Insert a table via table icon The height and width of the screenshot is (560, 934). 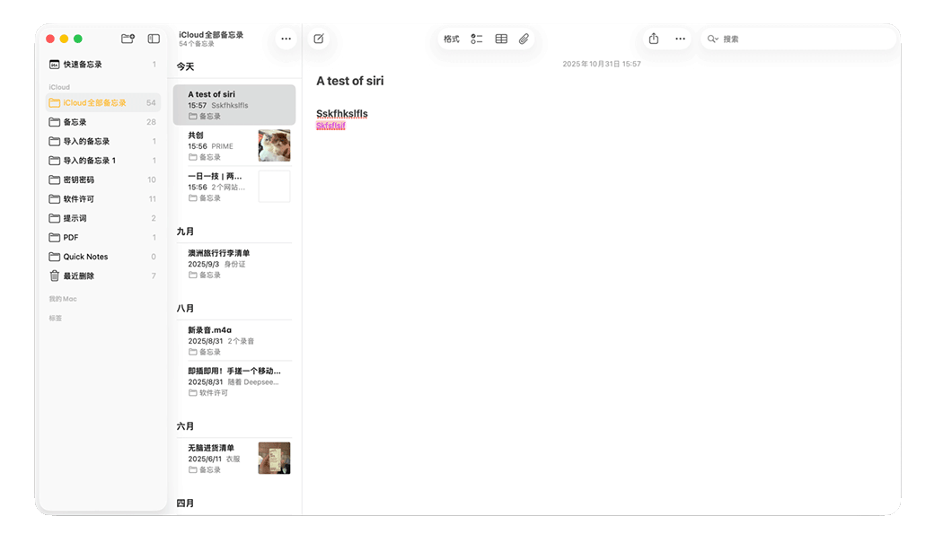501,39
